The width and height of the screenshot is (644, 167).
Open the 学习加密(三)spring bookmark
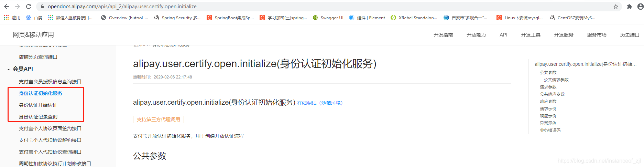[x=283, y=18]
